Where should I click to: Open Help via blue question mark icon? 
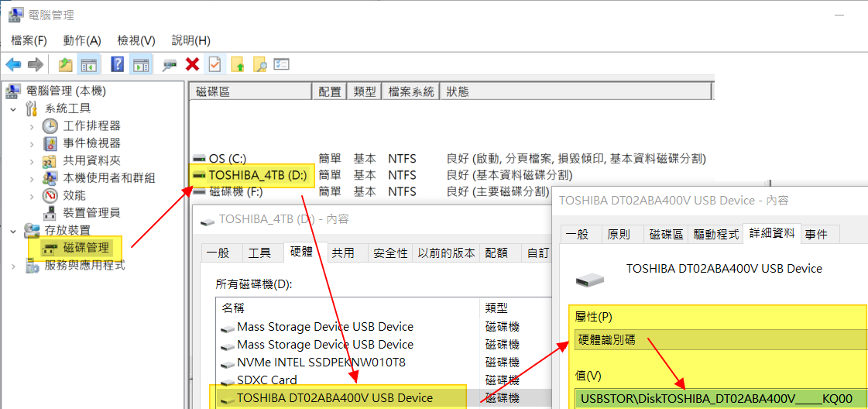[x=118, y=64]
